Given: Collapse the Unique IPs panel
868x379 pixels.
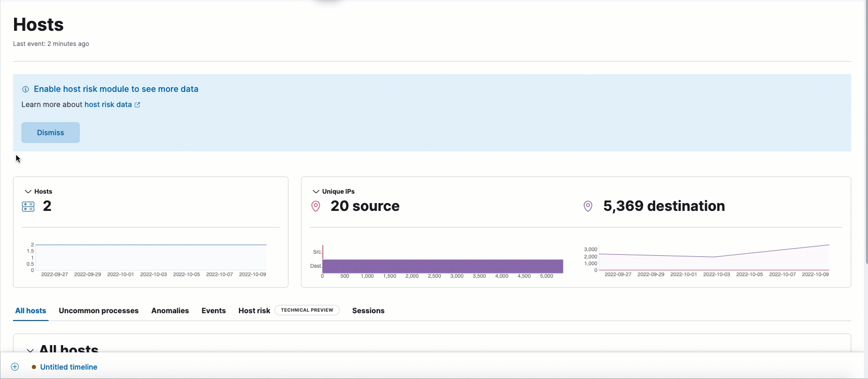Looking at the screenshot, I should (316, 192).
